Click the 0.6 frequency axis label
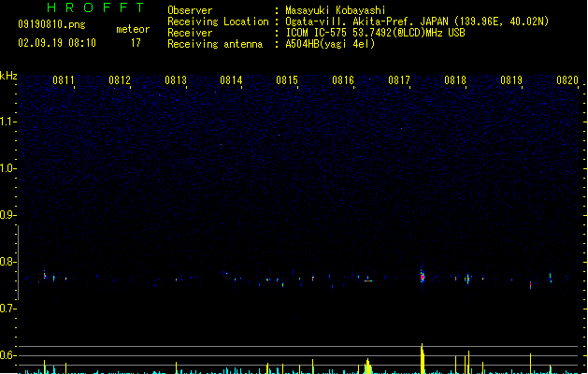The height and width of the screenshot is (374, 588). (7, 355)
